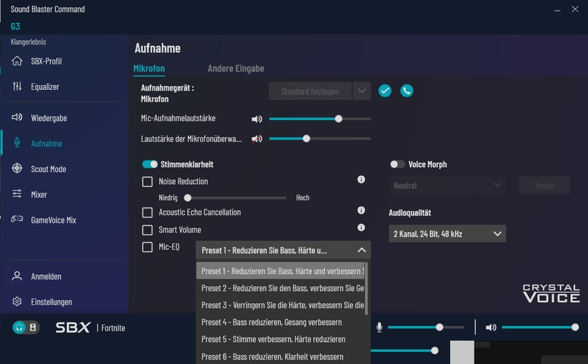Collapse the Mic-EQ preset dropdown
This screenshot has width=588, height=364.
pyautogui.click(x=362, y=250)
